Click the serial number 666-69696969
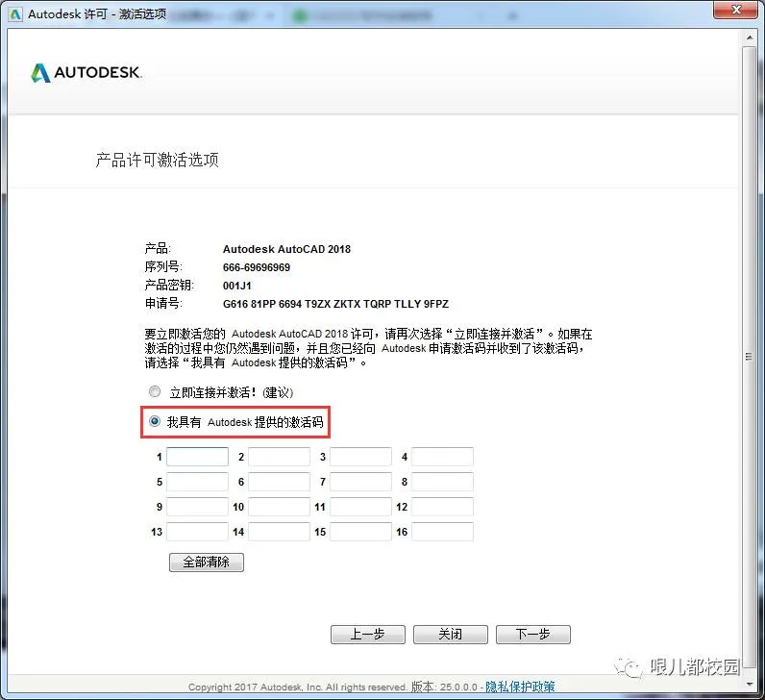 (x=257, y=267)
